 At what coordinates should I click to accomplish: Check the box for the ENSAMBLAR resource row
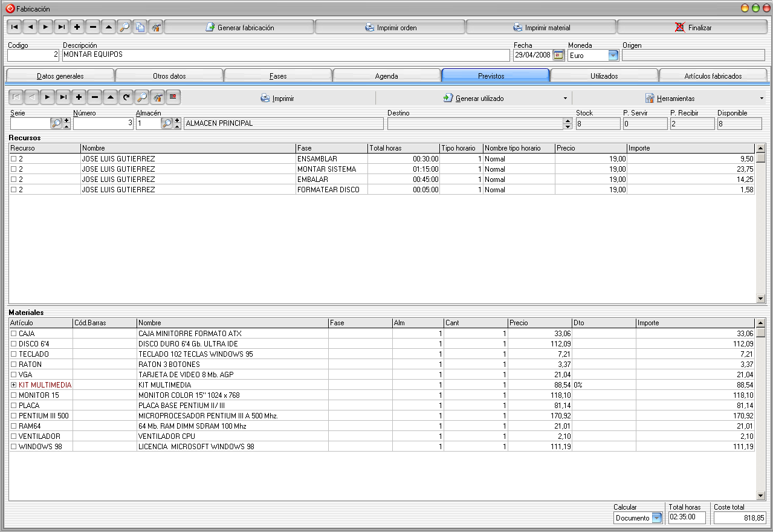[x=13, y=159]
